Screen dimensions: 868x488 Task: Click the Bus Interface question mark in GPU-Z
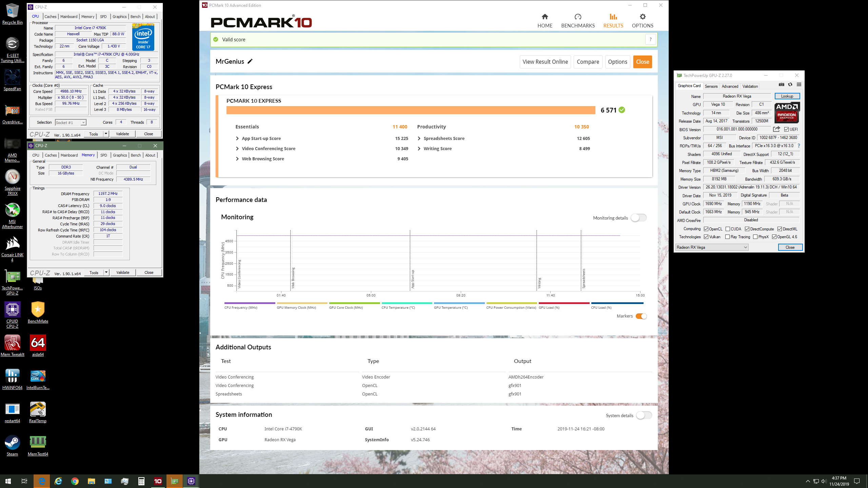[x=799, y=146]
